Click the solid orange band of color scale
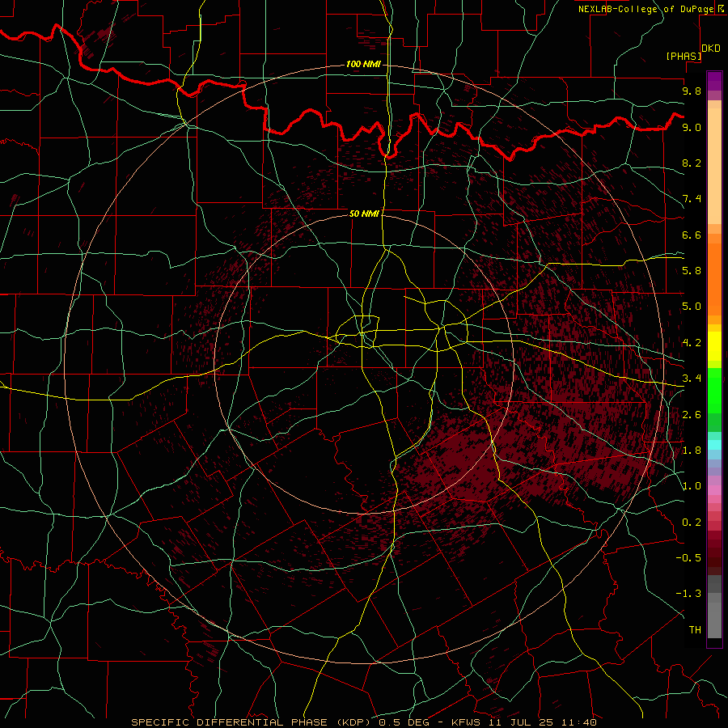The width and height of the screenshot is (728, 728). click(x=714, y=278)
